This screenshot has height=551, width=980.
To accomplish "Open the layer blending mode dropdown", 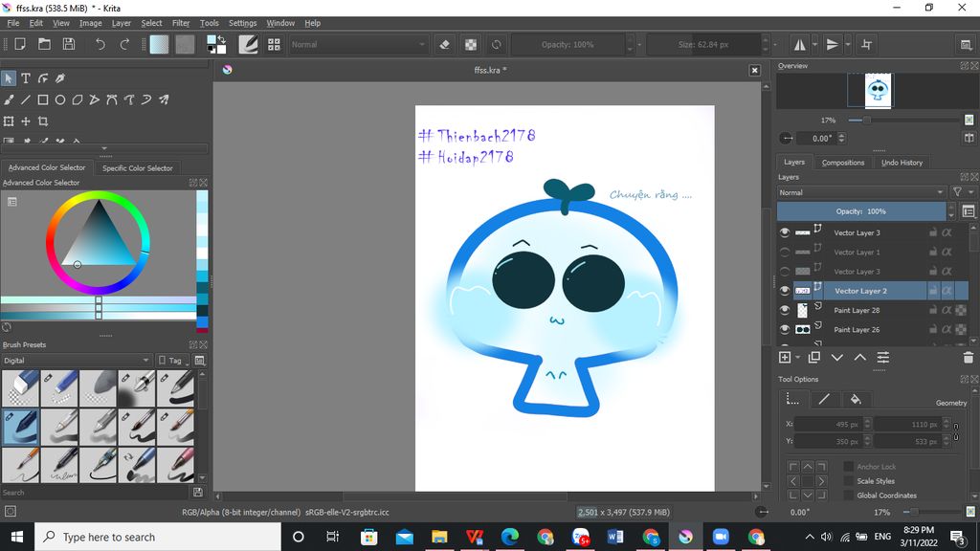I will click(862, 192).
